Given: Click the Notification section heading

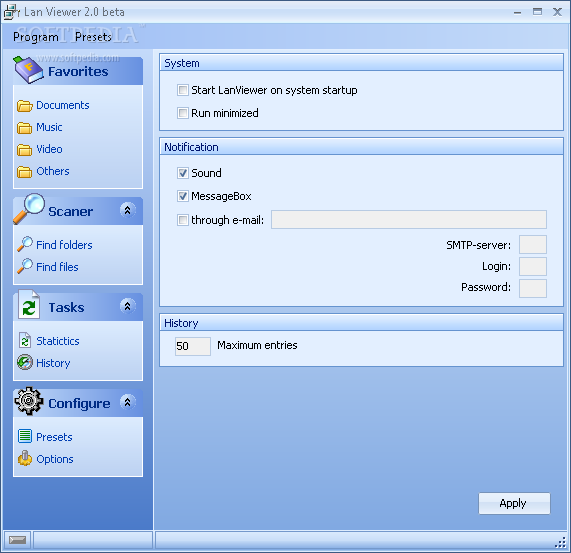Looking at the screenshot, I should 191,147.
